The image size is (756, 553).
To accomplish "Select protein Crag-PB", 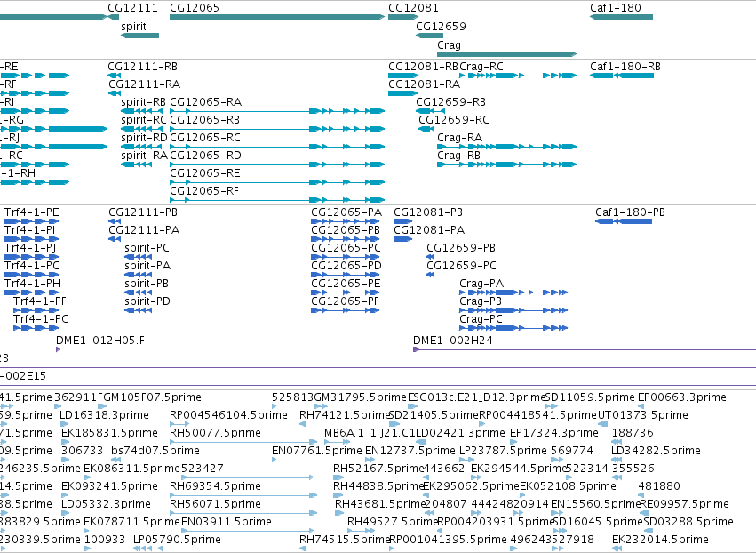I will 513,310.
